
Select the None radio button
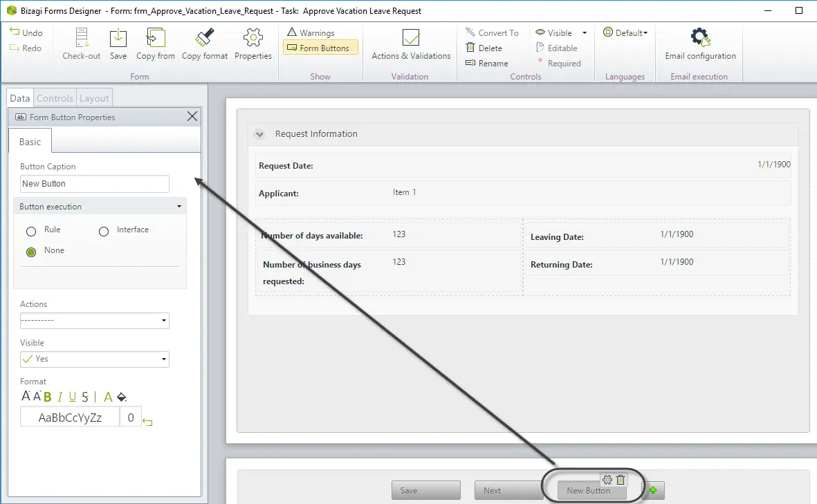[31, 252]
